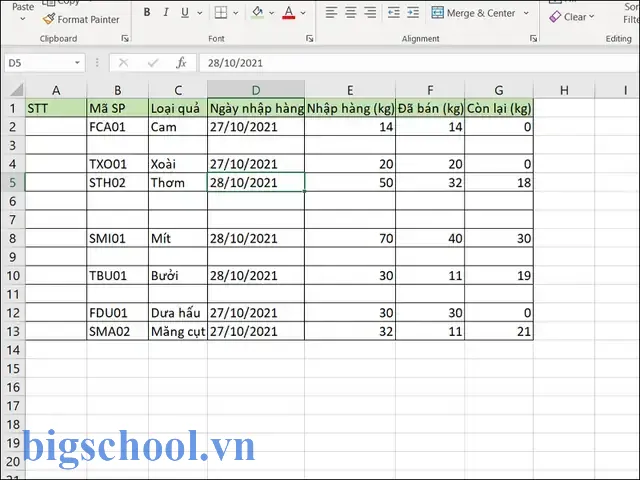Apply Fill Color bucket icon

[258, 13]
